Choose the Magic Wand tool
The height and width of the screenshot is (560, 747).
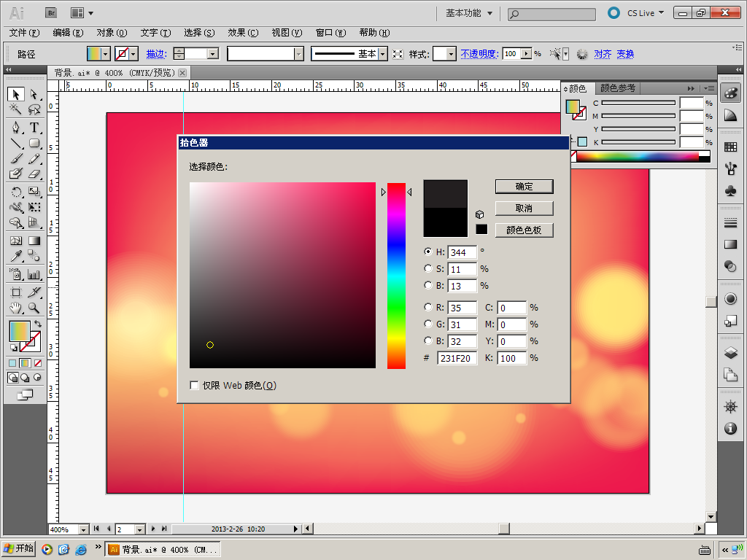16,110
